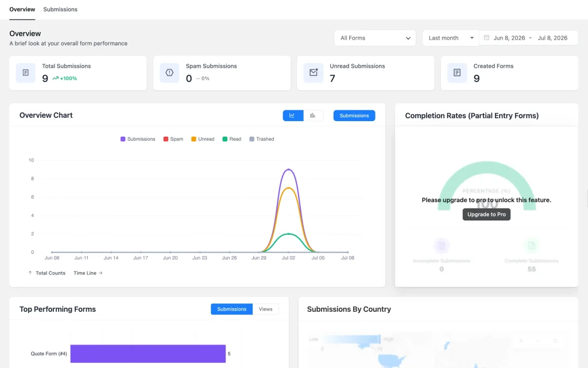Click the Jun 20 x-axis label
This screenshot has width=588, height=368.
pos(170,258)
